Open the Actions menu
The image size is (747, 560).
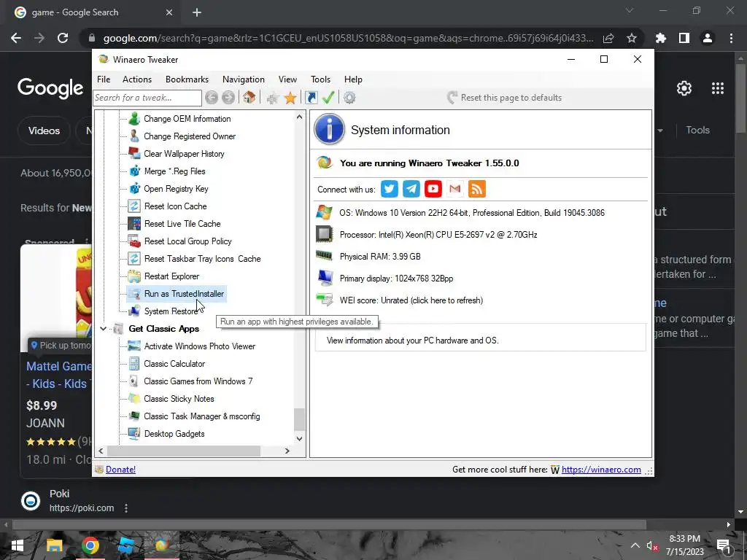pos(137,79)
